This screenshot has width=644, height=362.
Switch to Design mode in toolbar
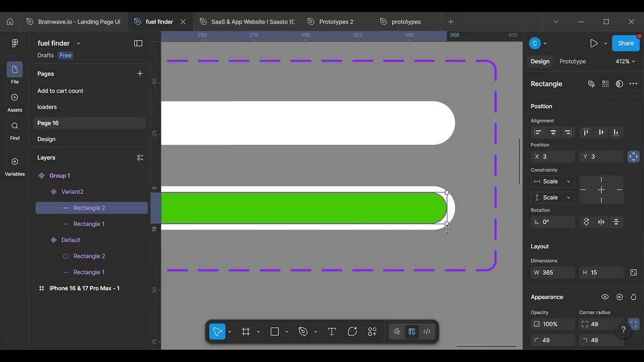412,331
